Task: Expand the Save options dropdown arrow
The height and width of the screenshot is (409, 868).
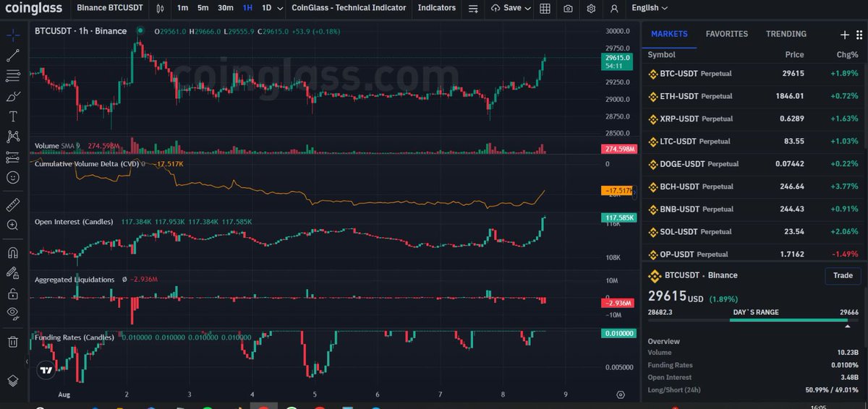Action: click(x=528, y=8)
